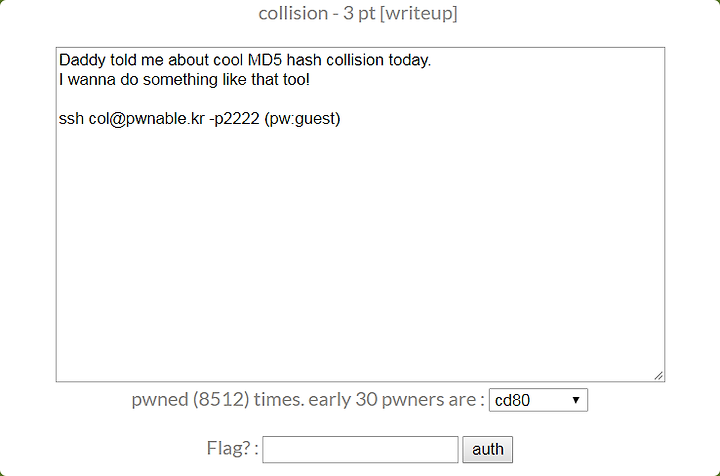This screenshot has width=720, height=476.
Task: Open the [writeup] link in the title
Action: point(418,13)
